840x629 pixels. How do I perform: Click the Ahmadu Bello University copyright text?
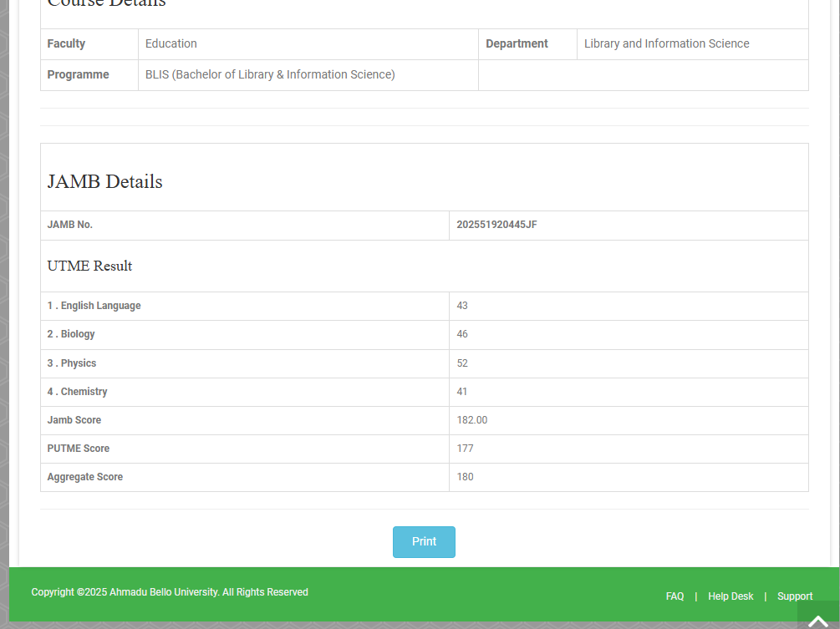[170, 592]
